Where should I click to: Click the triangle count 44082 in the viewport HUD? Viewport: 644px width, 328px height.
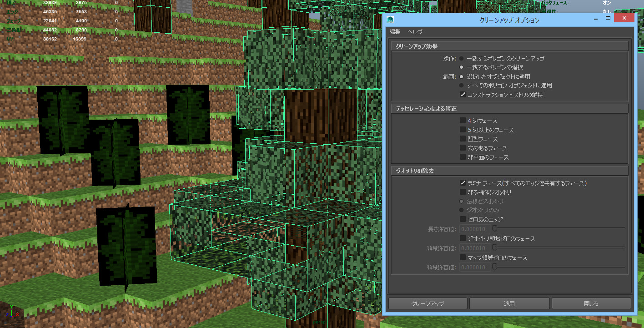point(50,30)
